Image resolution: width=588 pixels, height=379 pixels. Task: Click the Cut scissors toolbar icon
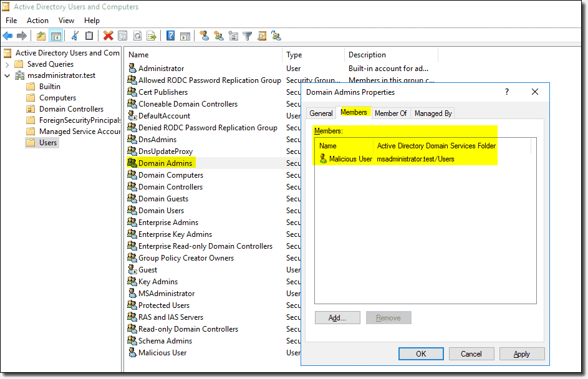pos(75,36)
